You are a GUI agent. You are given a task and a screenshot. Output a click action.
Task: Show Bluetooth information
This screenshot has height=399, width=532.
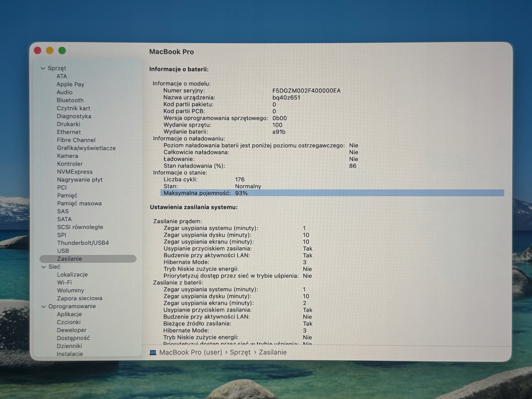(x=70, y=100)
